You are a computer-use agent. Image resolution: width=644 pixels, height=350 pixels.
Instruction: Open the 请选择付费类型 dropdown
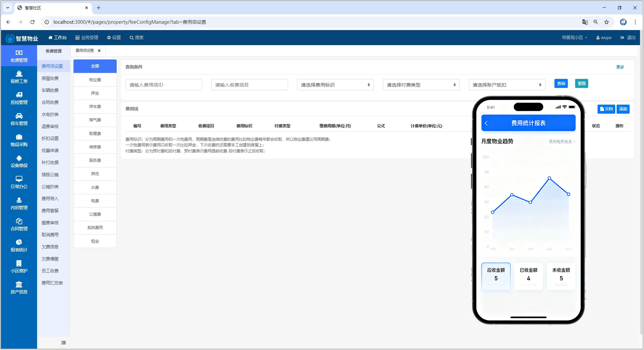[x=421, y=85]
